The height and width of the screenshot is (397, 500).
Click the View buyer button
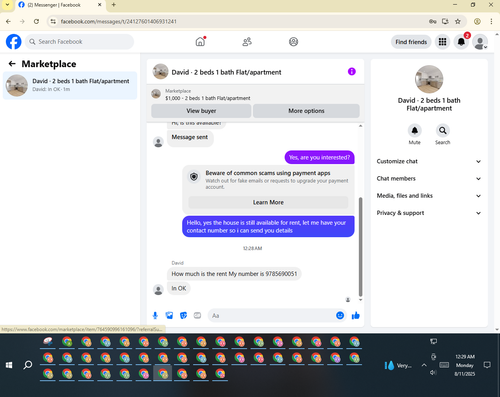point(201,111)
